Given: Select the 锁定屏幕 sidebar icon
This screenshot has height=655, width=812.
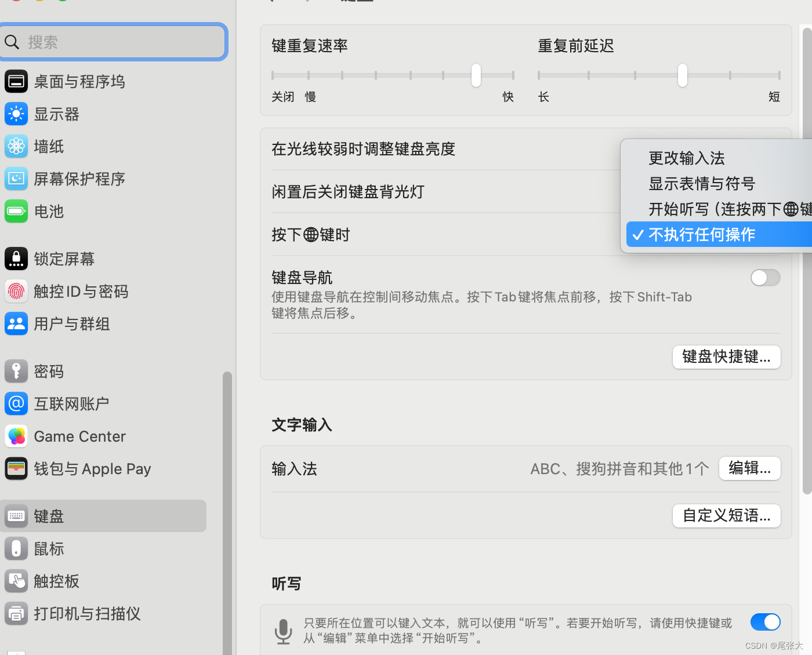Looking at the screenshot, I should tap(64, 259).
